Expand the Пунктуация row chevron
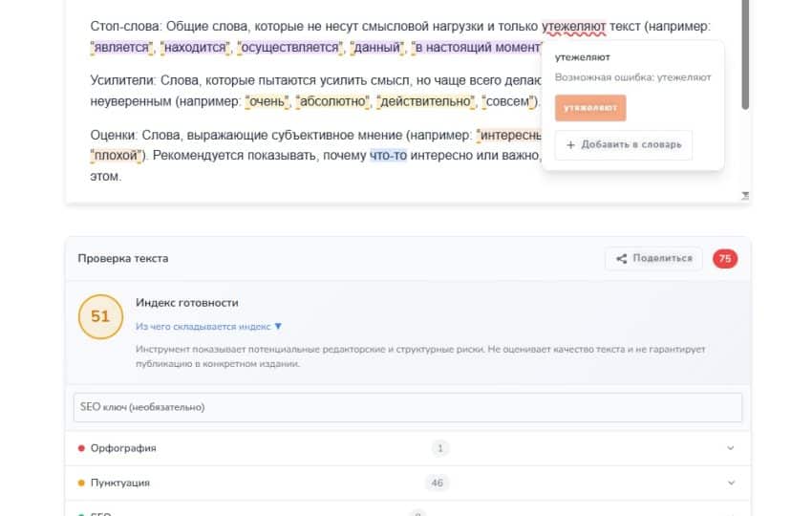 pos(731,483)
